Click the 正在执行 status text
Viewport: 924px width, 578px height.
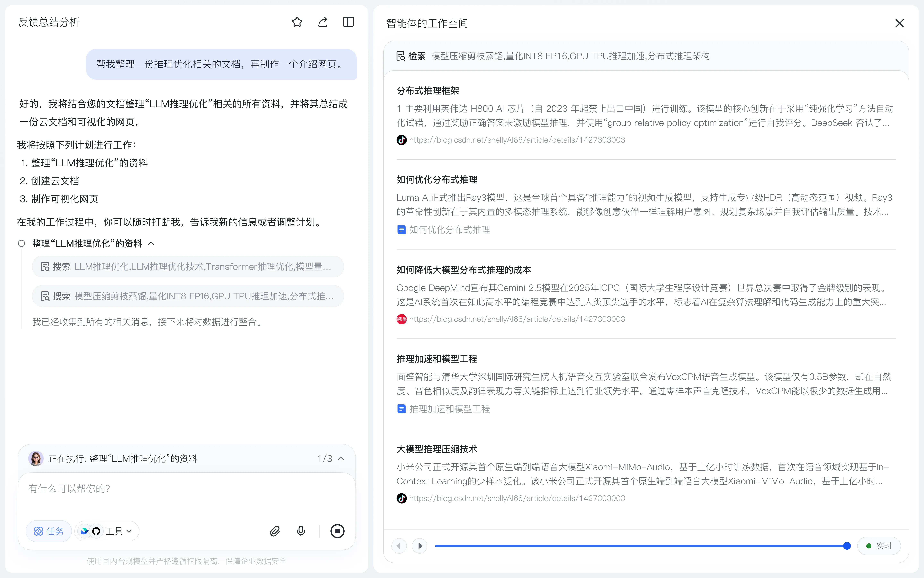pyautogui.click(x=123, y=458)
